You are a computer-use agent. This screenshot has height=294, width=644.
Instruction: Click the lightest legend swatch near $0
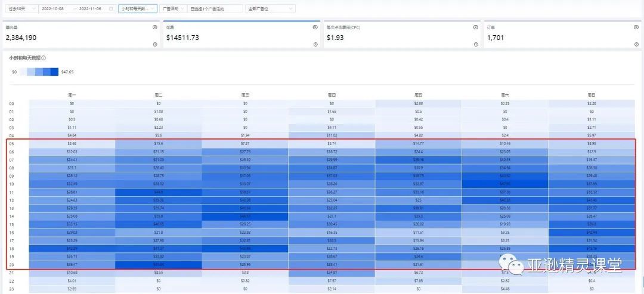coord(23,72)
